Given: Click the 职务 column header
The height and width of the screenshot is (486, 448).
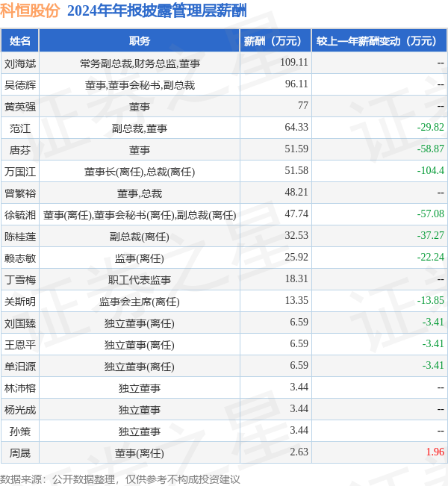Looking at the screenshot, I should coord(140,40).
